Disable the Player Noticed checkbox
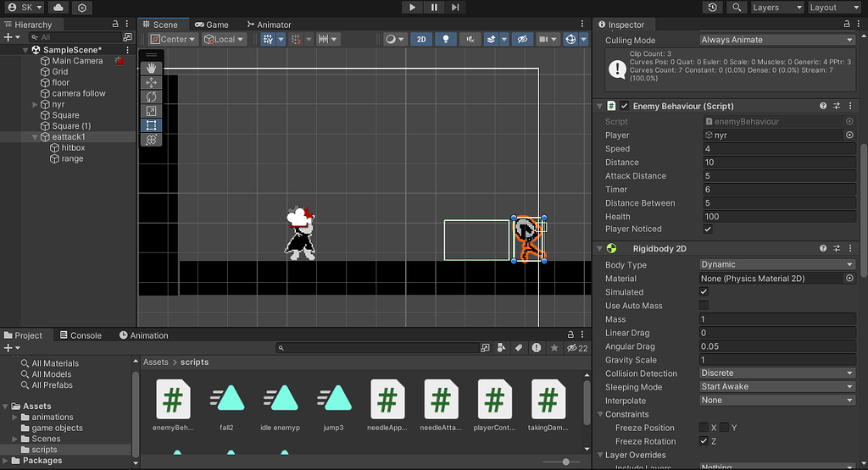 708,229
